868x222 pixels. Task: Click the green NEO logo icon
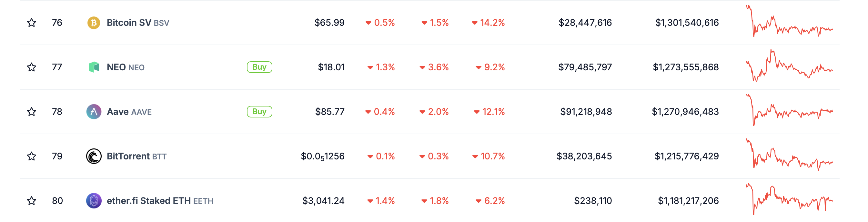coord(94,67)
